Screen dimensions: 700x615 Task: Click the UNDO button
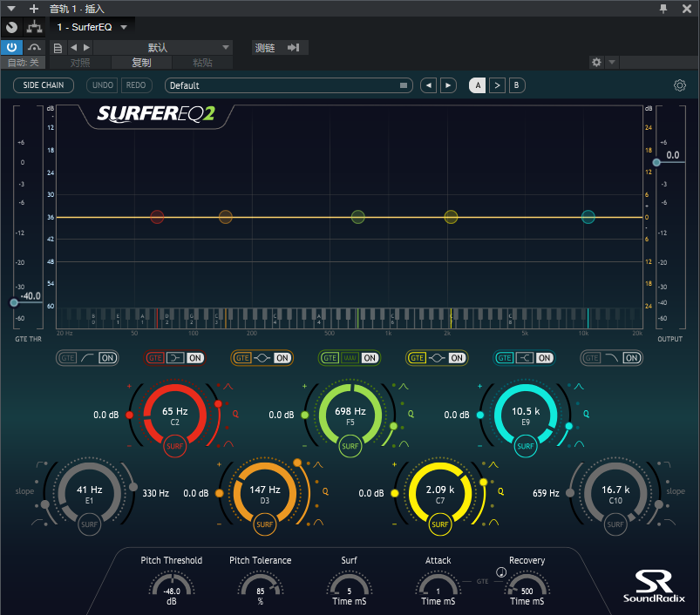[x=103, y=85]
